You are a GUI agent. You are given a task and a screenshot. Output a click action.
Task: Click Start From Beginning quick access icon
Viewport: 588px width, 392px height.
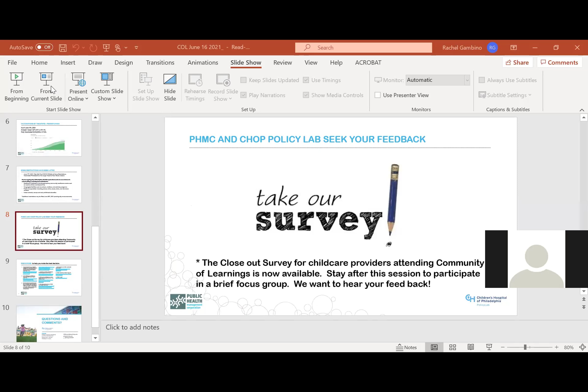point(106,48)
